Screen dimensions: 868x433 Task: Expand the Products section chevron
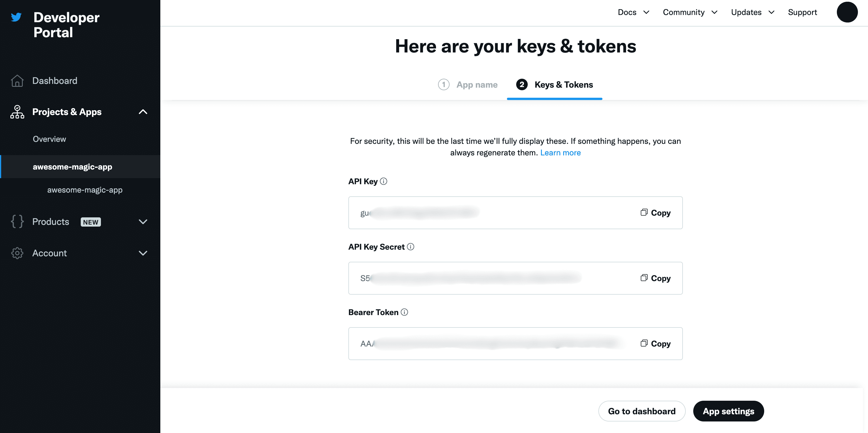pyautogui.click(x=143, y=222)
